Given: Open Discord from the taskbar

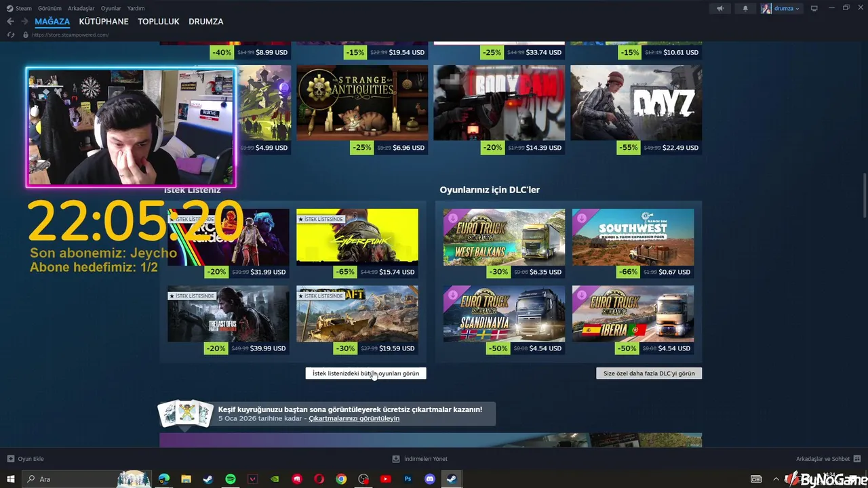Looking at the screenshot, I should tap(430, 479).
